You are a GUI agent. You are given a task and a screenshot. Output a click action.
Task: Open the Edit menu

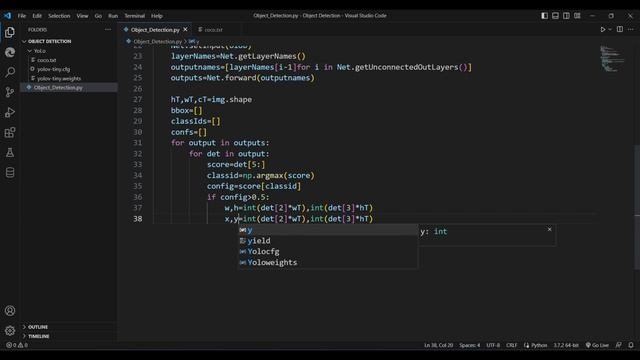[37, 16]
